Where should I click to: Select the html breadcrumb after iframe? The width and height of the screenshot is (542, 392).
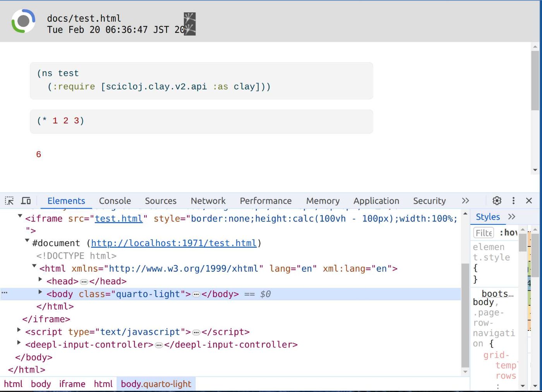pos(103,384)
